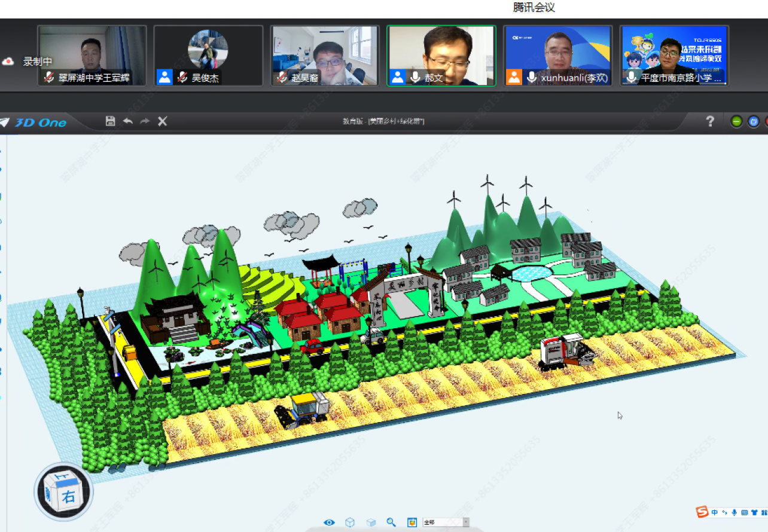Select 赵昊窗 video thumbnail
The height and width of the screenshot is (532, 768).
click(325, 56)
